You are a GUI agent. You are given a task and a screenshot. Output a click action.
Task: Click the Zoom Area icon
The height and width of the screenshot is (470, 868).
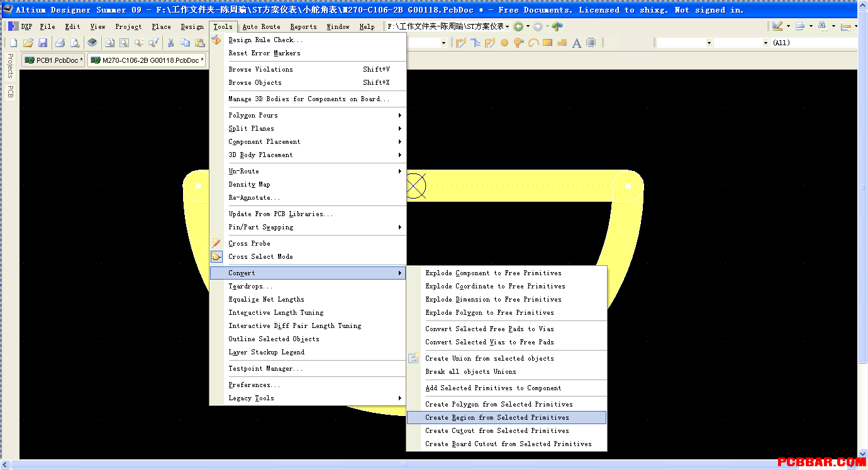click(x=124, y=43)
